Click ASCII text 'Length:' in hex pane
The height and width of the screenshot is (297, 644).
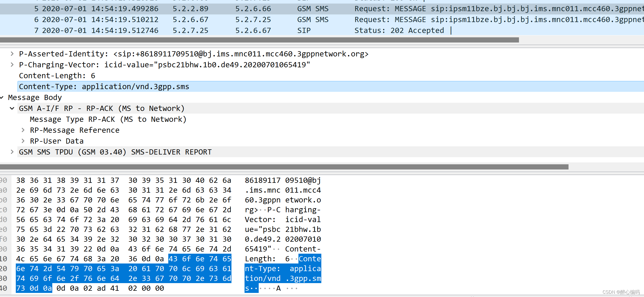(260, 259)
